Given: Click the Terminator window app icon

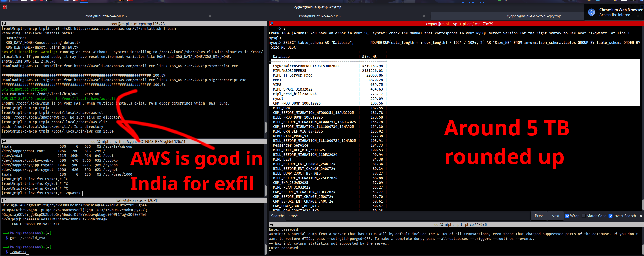Looking at the screenshot, I should click(4, 7).
